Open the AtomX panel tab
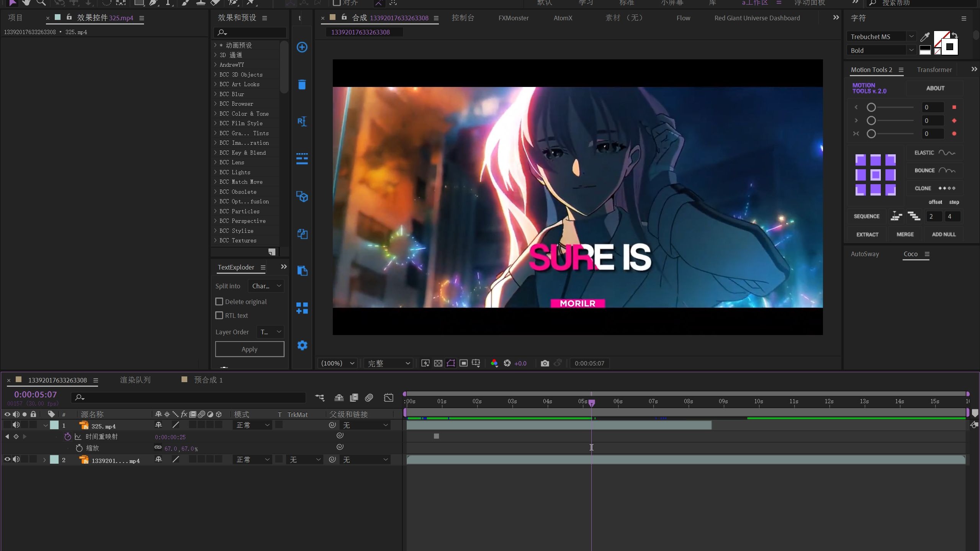 (563, 18)
